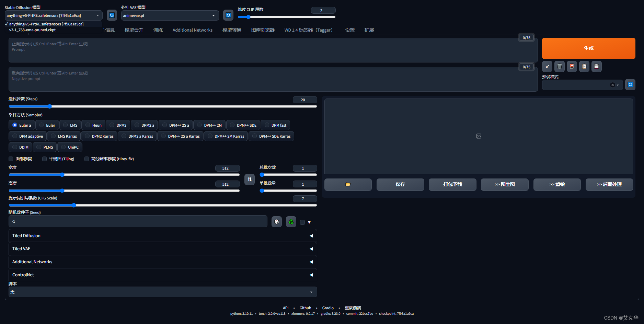This screenshot has height=324, width=644.
Task: Open the 扩展 (extensions) tab
Action: 369,30
